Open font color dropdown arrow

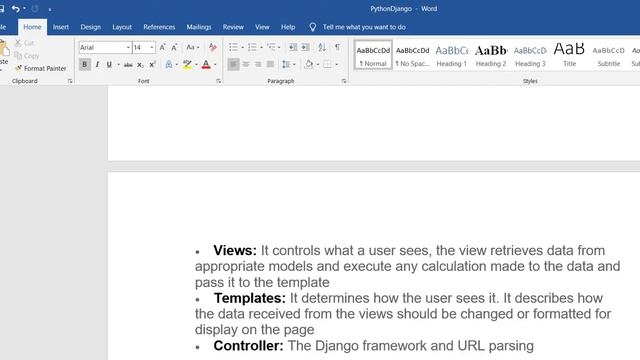tap(215, 64)
